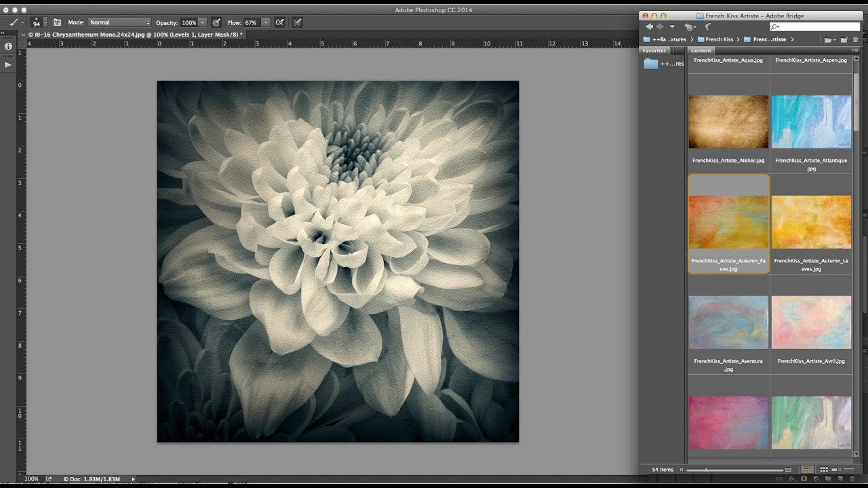This screenshot has width=868, height=488.
Task: Select the Brush tool icon in options bar
Action: click(x=14, y=22)
